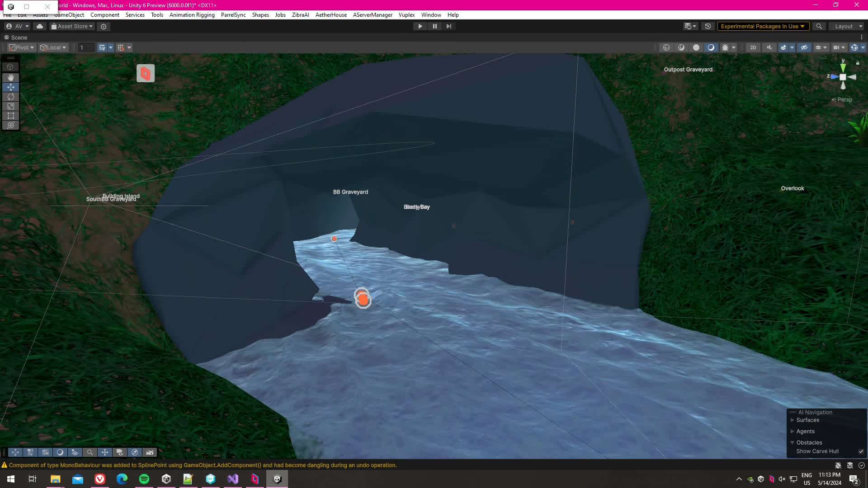Toggle 2D view mode
The height and width of the screenshot is (488, 868).
point(753,47)
